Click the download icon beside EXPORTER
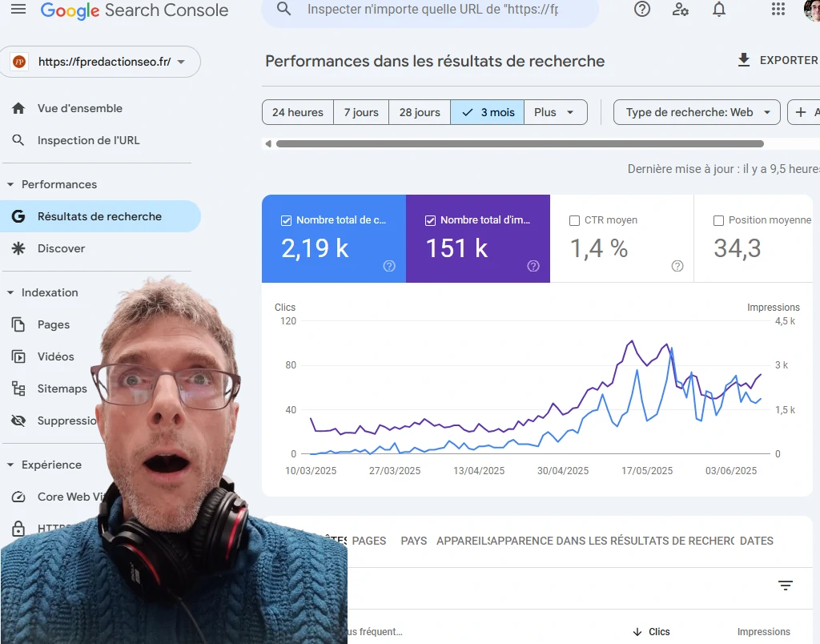This screenshot has width=820, height=644. 744,60
